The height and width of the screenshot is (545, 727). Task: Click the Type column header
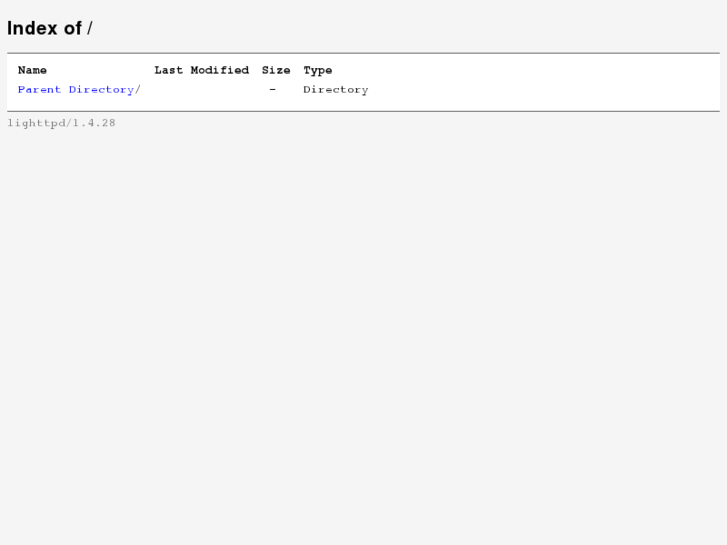318,71
